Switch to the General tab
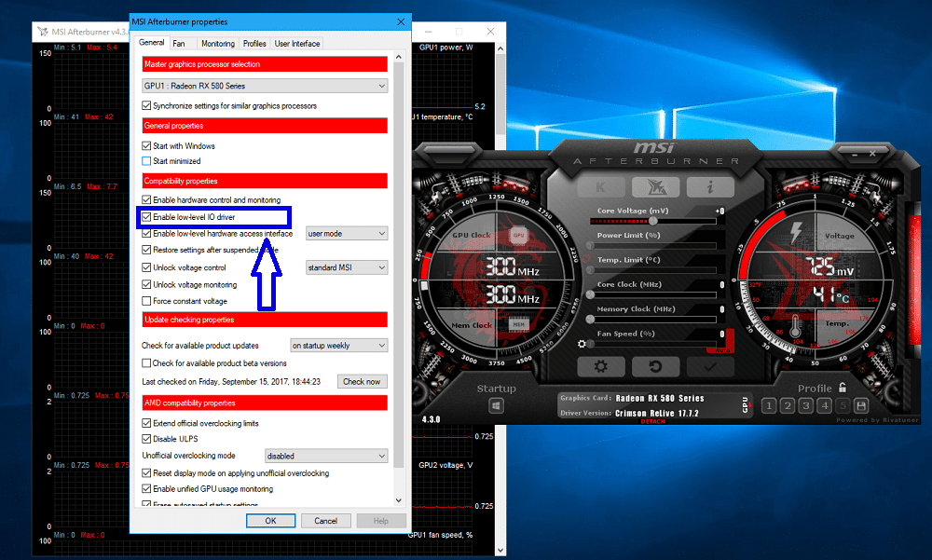This screenshot has width=932, height=560. click(x=152, y=43)
